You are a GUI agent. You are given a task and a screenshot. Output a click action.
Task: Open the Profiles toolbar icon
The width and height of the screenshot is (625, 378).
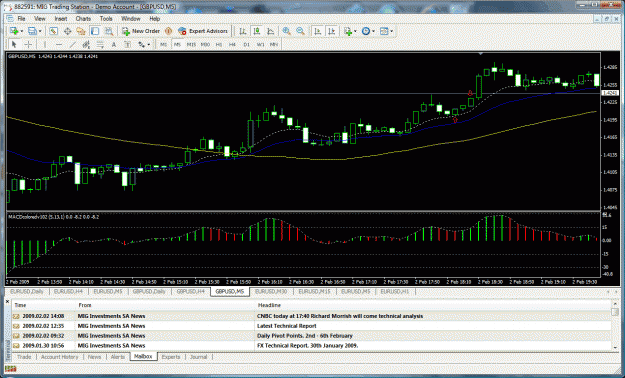32,31
